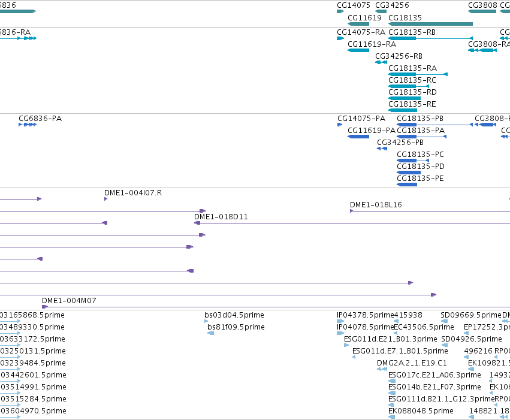Select EST 03250131.5prime
This screenshot has width=510, height=420.
[x=33, y=352]
